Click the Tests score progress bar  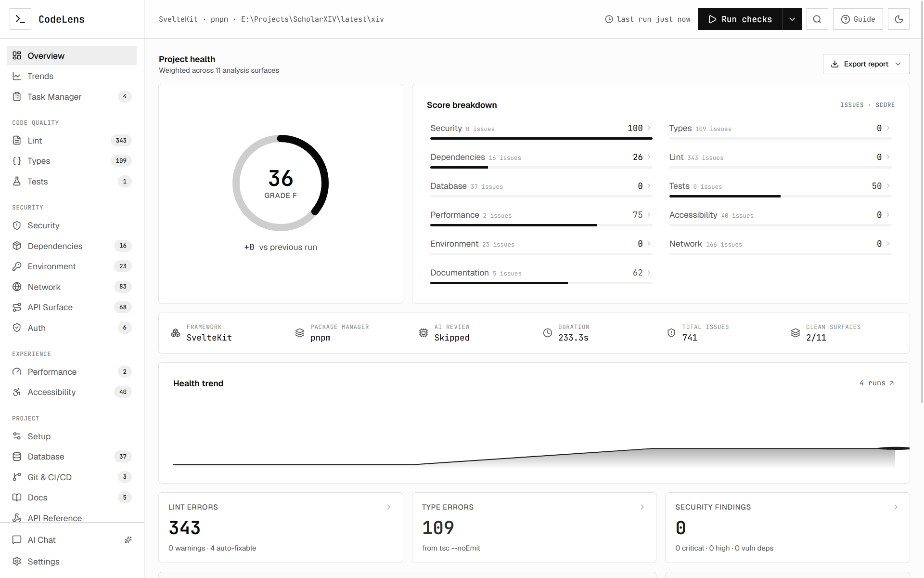pyautogui.click(x=780, y=197)
